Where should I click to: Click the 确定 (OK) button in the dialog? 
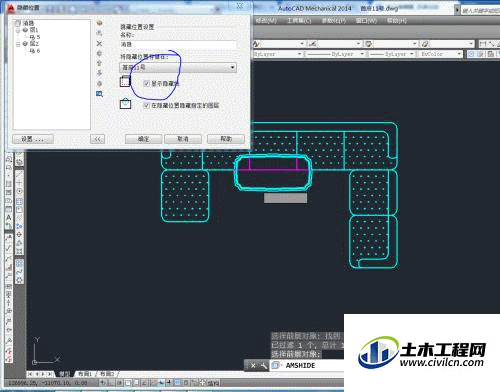143,139
